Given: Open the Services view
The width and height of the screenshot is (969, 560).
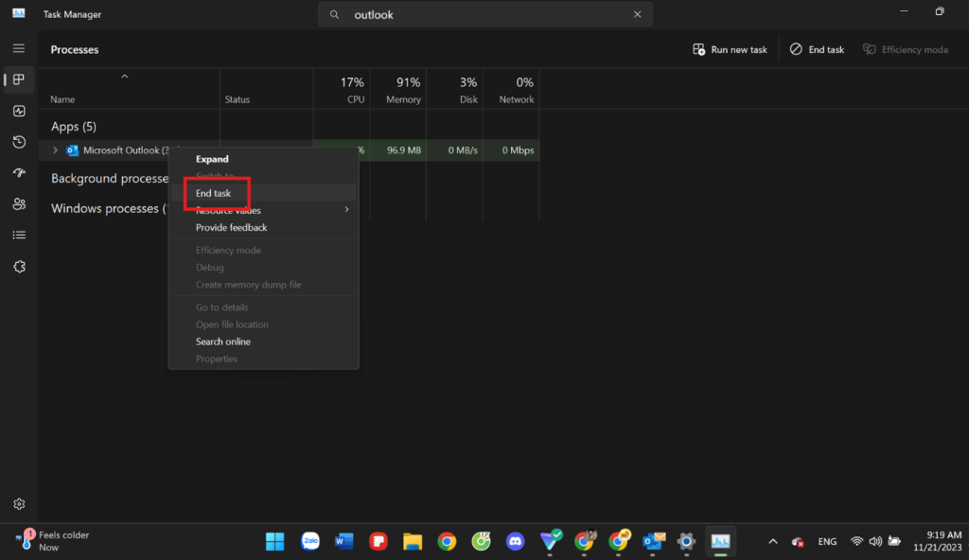Looking at the screenshot, I should [18, 267].
